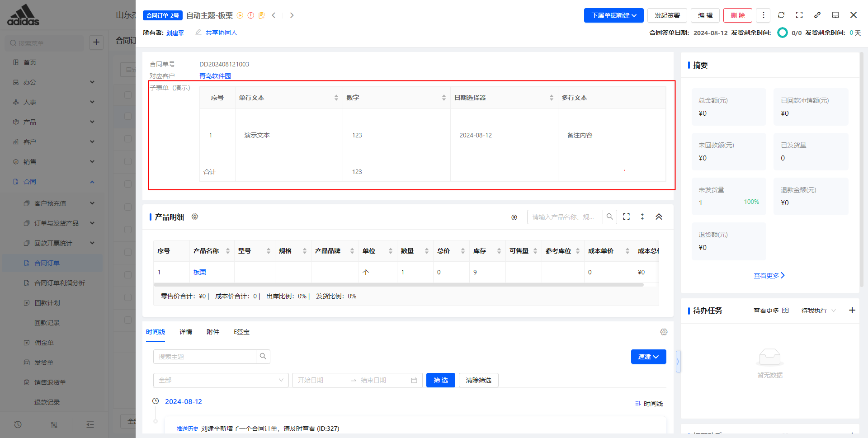Go to next record with right arrow
Screen dimensions: 868x438
click(292, 15)
